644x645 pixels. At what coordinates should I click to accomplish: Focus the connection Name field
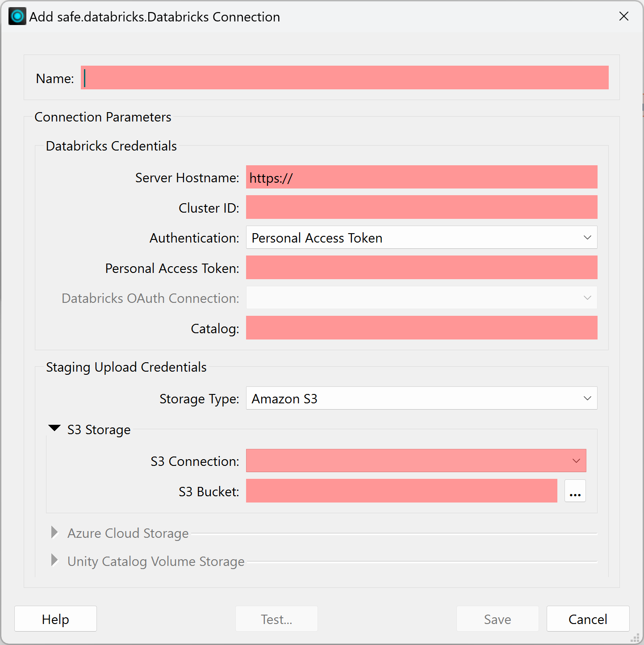click(344, 78)
